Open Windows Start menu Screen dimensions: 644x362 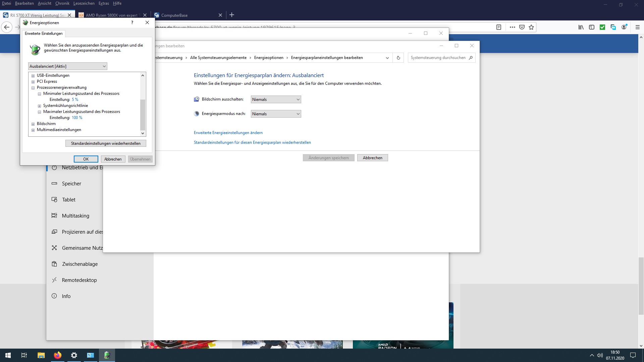click(x=8, y=355)
